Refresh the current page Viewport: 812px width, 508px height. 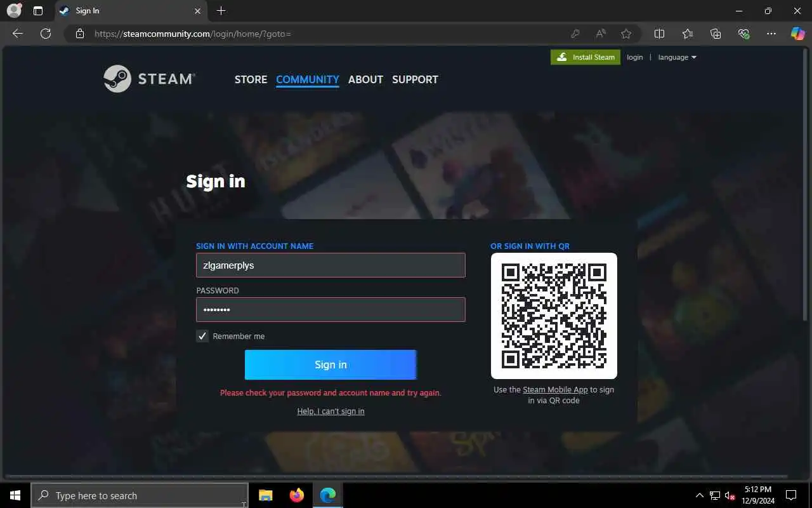pos(46,34)
